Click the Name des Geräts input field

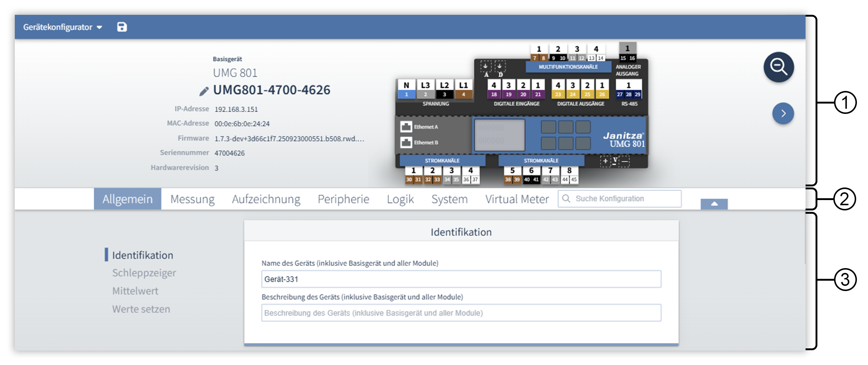click(x=461, y=279)
